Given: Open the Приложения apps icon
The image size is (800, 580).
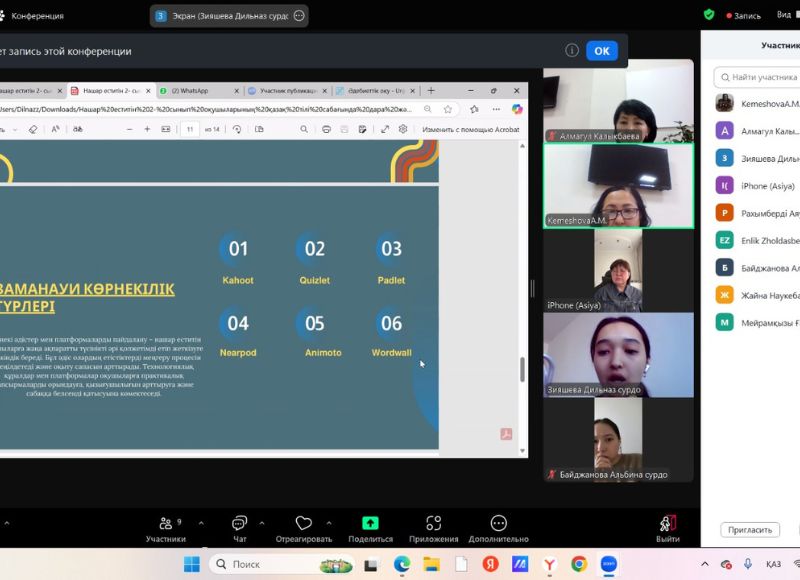Looking at the screenshot, I should tap(434, 523).
